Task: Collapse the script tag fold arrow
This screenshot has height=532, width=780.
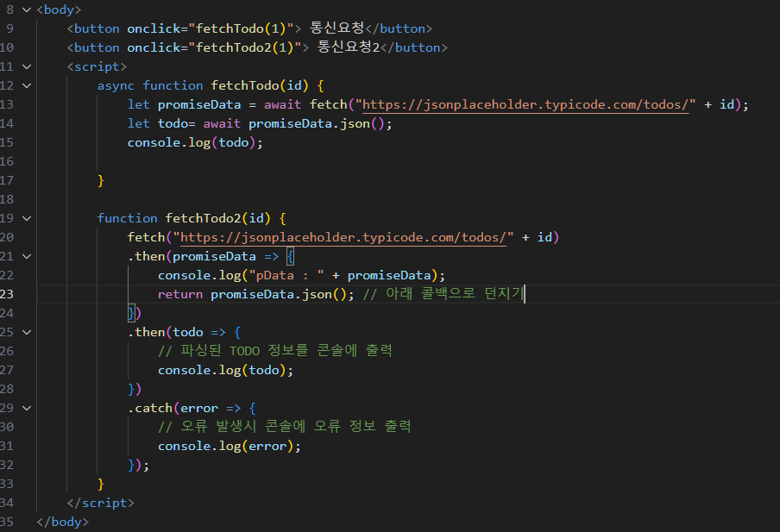Action: click(27, 66)
